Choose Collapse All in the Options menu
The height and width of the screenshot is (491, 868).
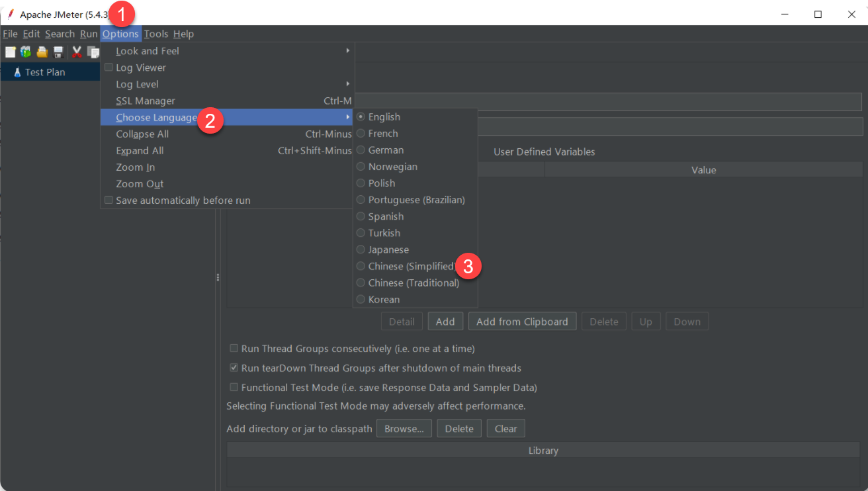pyautogui.click(x=227, y=134)
